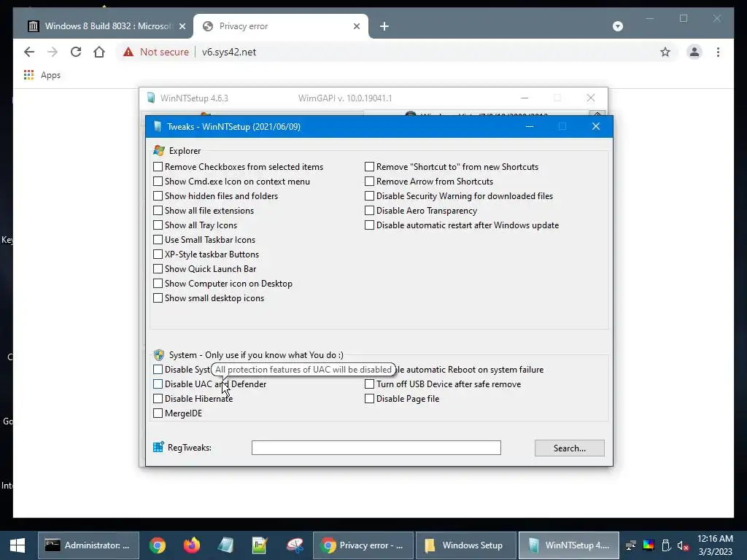Screen dimensions: 747x560
Task: Click the RegTweaks path input field
Action: (x=376, y=448)
